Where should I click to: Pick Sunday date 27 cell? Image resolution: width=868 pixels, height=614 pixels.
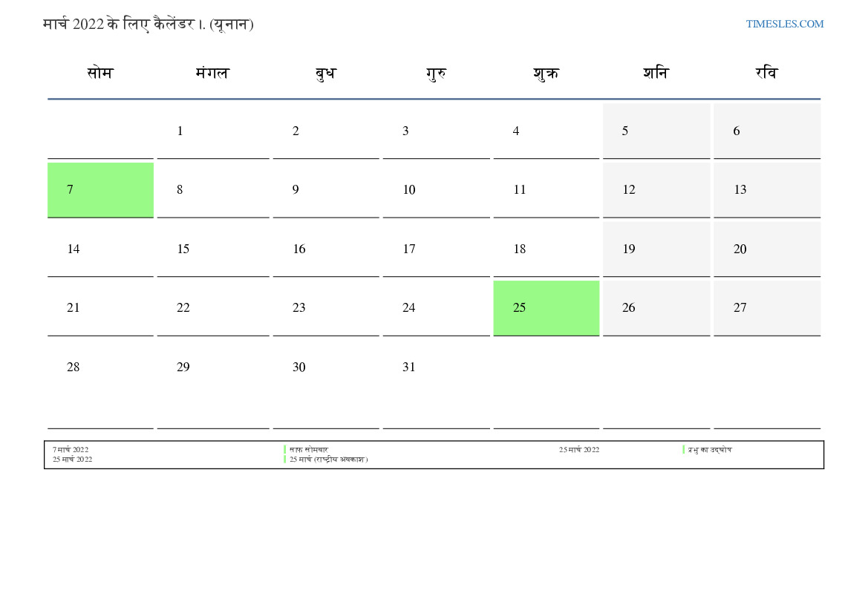click(x=767, y=308)
